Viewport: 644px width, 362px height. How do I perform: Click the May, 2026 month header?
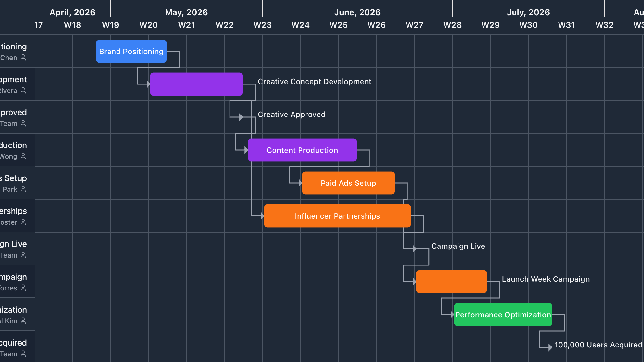tap(186, 12)
